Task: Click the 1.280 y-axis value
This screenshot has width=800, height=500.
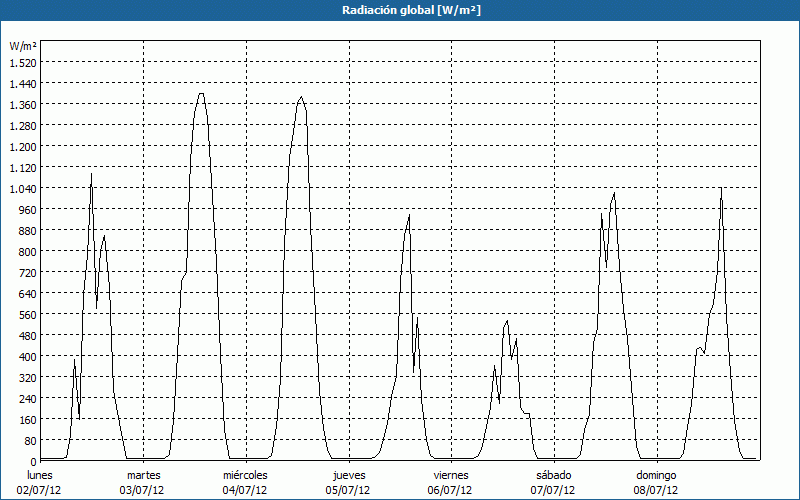Action: coord(23,126)
